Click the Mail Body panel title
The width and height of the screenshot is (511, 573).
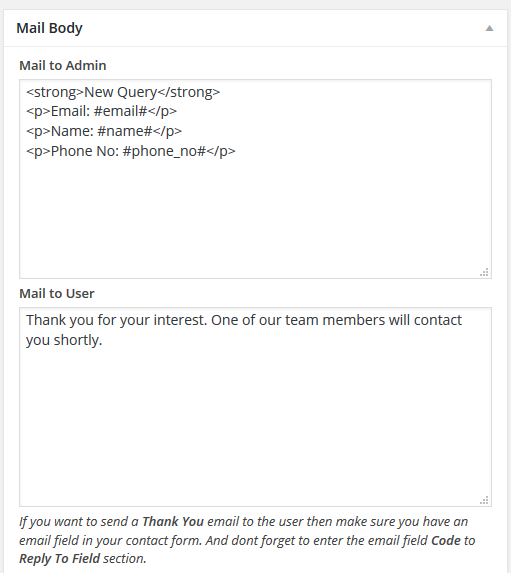click(49, 28)
